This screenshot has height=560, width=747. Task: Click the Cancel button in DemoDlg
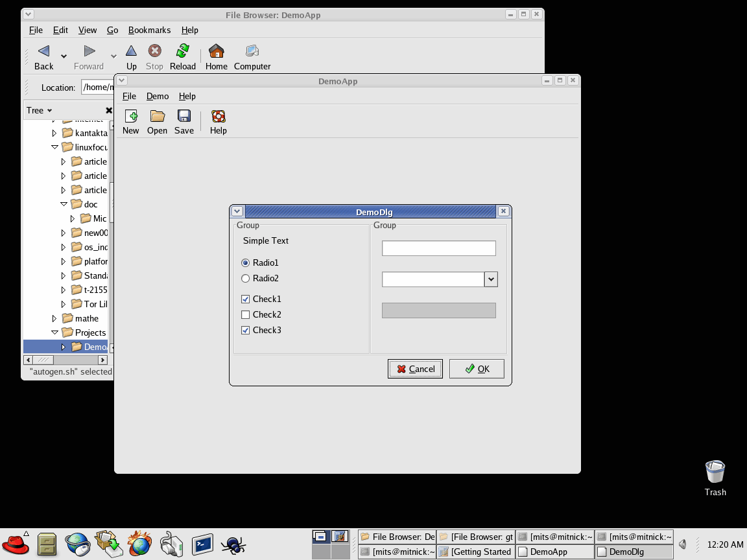(x=415, y=369)
